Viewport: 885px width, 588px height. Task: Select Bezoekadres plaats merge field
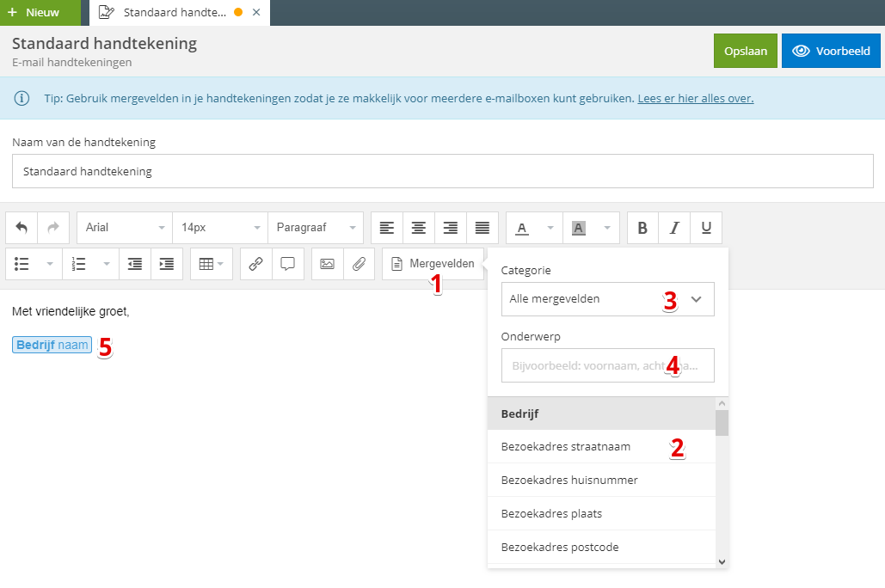tap(601, 513)
